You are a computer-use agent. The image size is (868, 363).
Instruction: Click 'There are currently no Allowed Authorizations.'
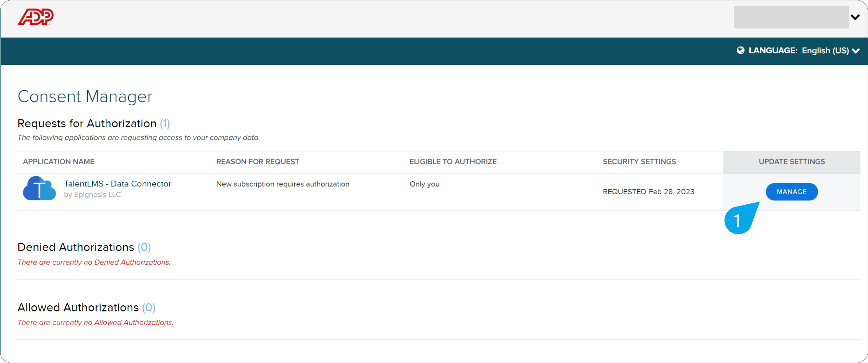pos(96,323)
